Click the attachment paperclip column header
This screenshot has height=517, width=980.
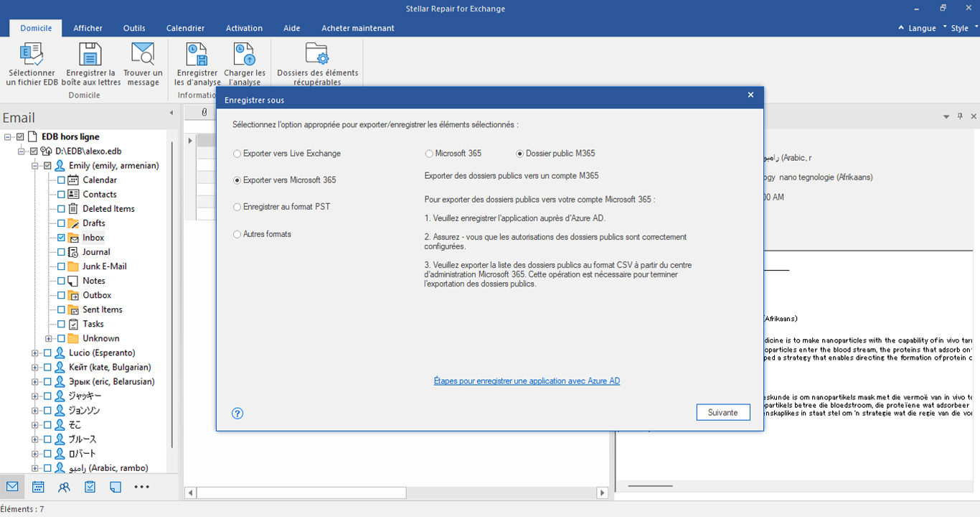pos(204,112)
